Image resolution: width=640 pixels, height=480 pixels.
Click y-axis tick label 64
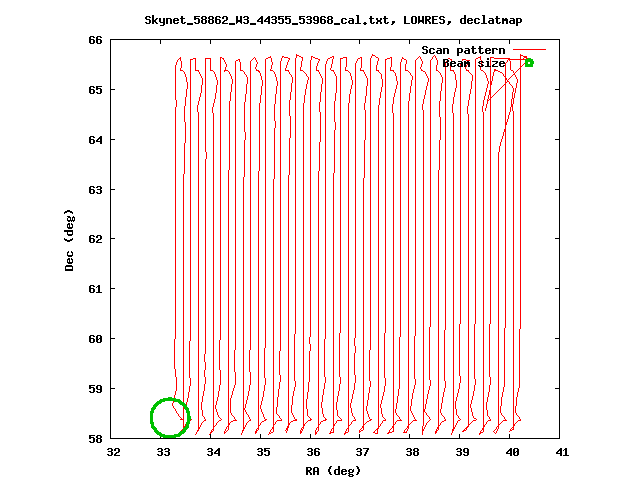pos(95,140)
